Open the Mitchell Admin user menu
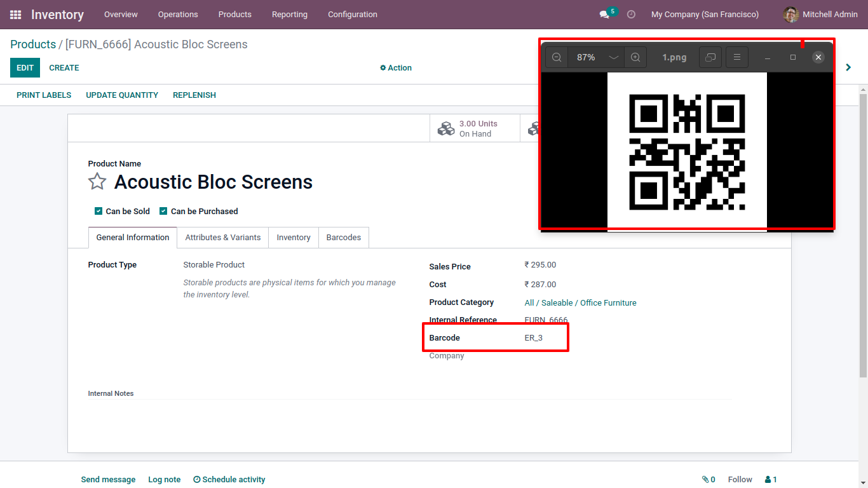 [x=820, y=14]
